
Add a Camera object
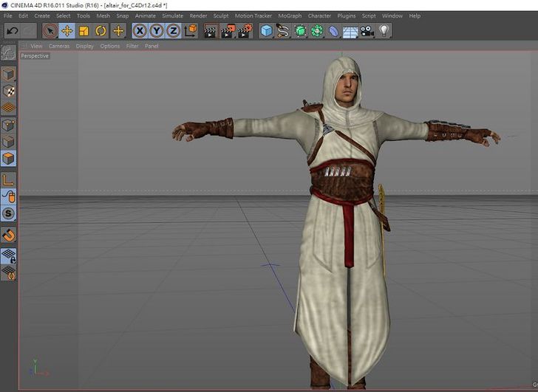click(367, 31)
